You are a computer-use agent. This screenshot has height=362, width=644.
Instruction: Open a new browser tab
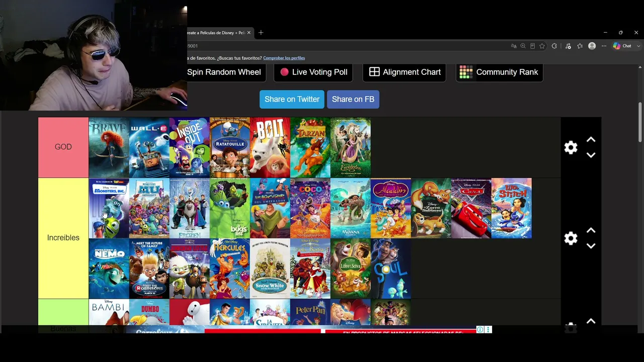click(261, 33)
